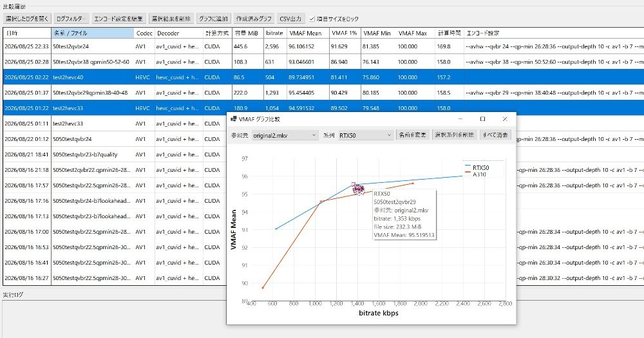Click the グラフに追加 button
644x338 pixels.
click(213, 19)
